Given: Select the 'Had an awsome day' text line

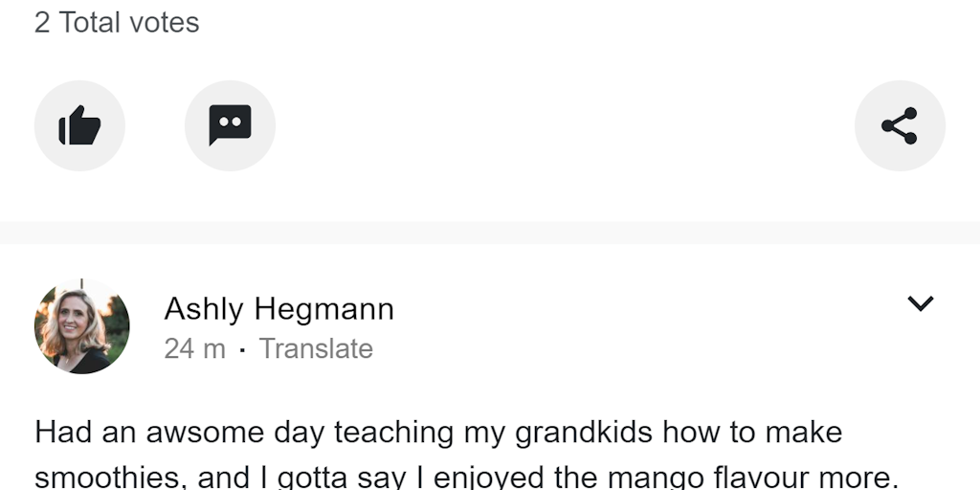Looking at the screenshot, I should pos(438,434).
